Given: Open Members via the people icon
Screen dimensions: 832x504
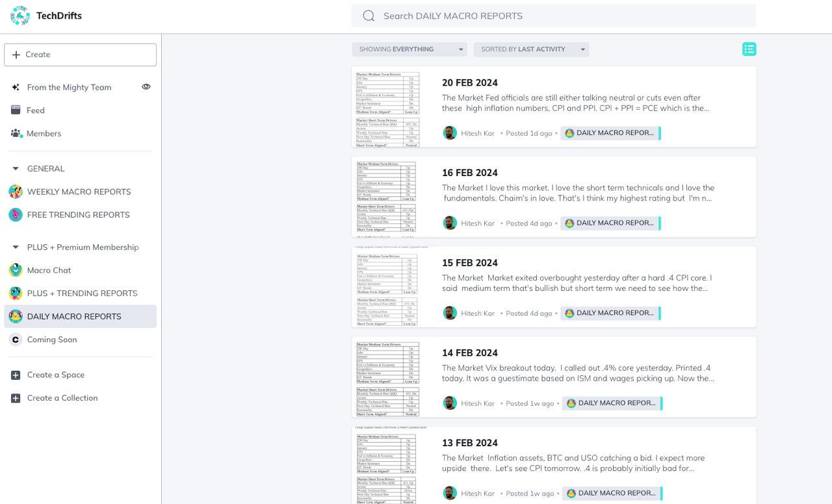Looking at the screenshot, I should coord(16,133).
